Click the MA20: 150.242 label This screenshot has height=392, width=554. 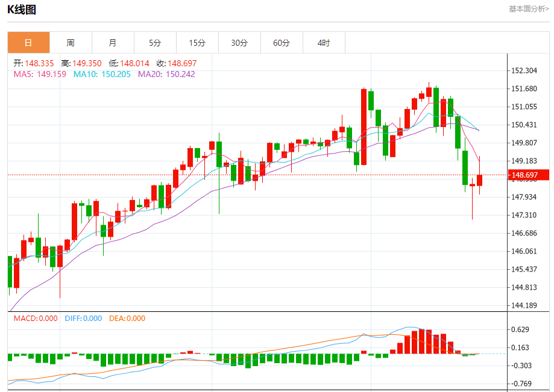(x=166, y=74)
